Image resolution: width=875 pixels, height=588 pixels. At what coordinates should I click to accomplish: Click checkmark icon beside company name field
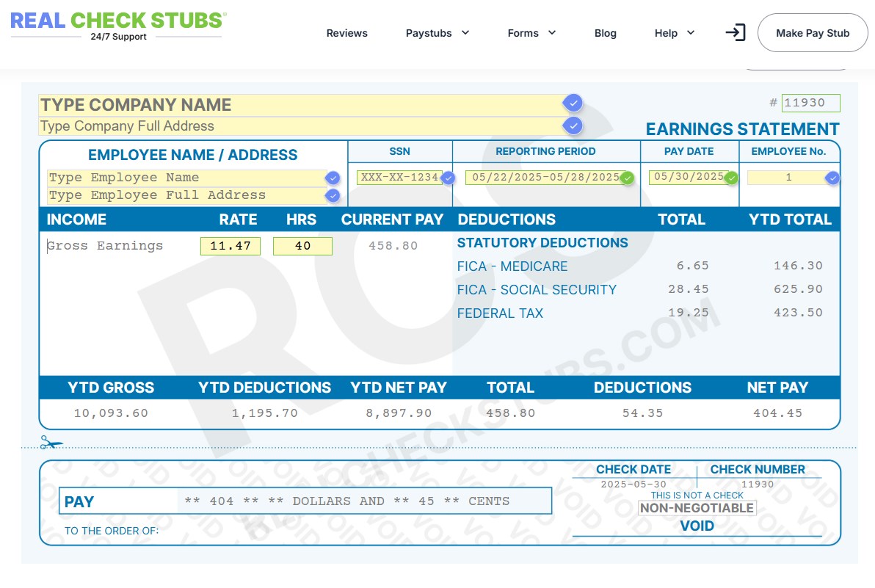(573, 103)
